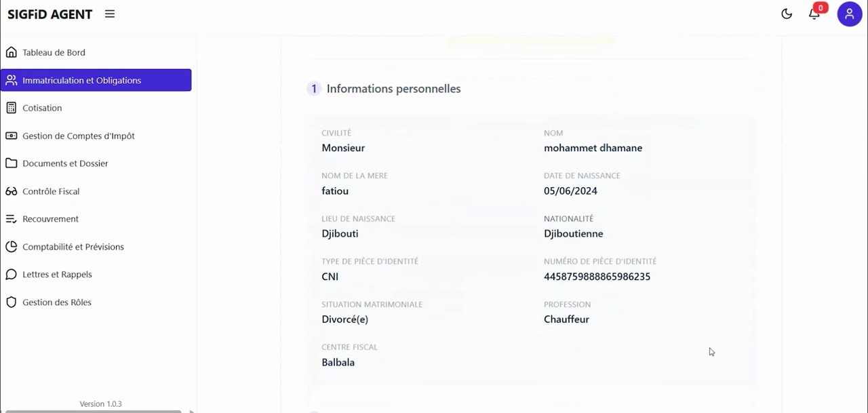Viewport: 868px width, 413px height.
Task: Toggle the sidebar with the hamburger menu
Action: tap(109, 14)
